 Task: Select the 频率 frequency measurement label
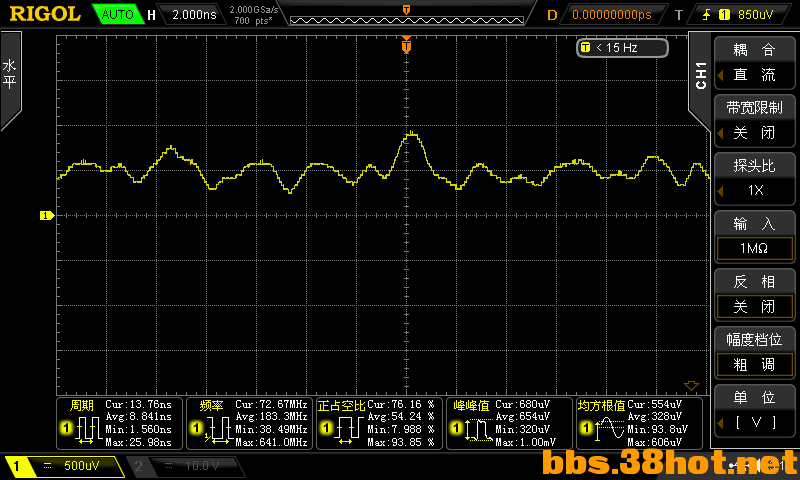click(211, 406)
